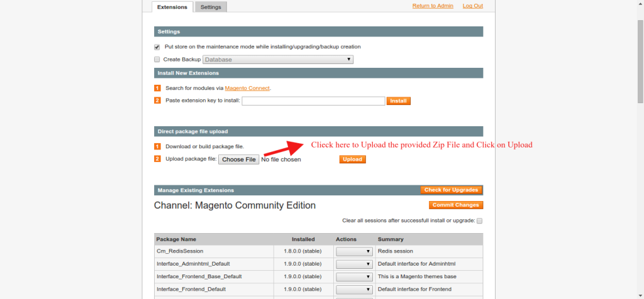Open the backup type Database dropdown
The width and height of the screenshot is (644, 299).
point(277,60)
